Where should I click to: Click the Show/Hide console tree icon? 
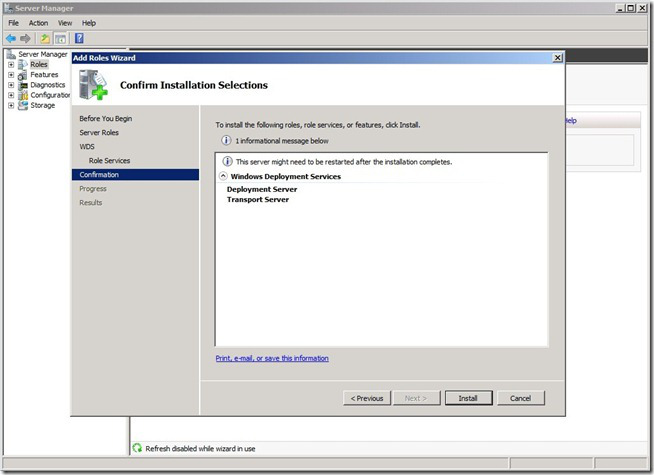[x=60, y=38]
